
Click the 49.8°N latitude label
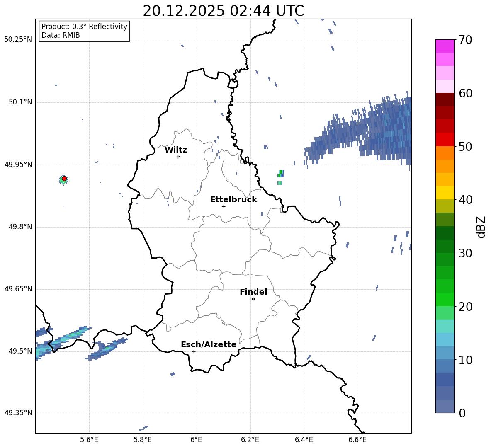(20, 227)
